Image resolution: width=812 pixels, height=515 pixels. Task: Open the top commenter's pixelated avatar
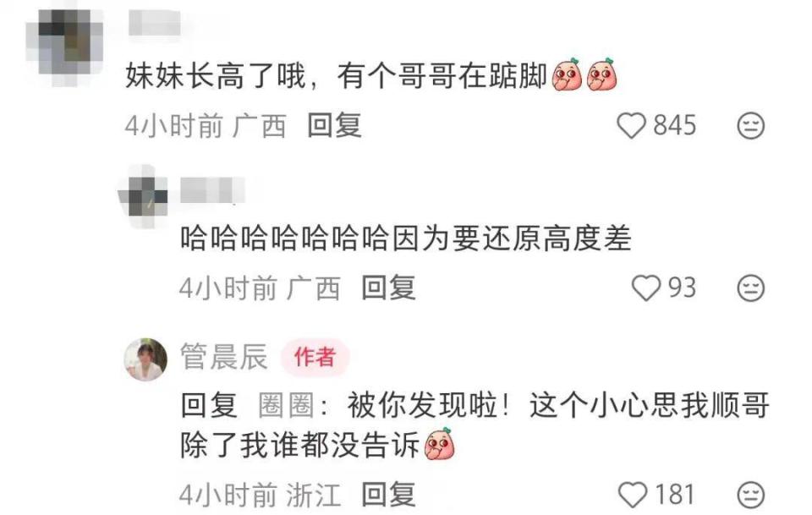[65, 47]
